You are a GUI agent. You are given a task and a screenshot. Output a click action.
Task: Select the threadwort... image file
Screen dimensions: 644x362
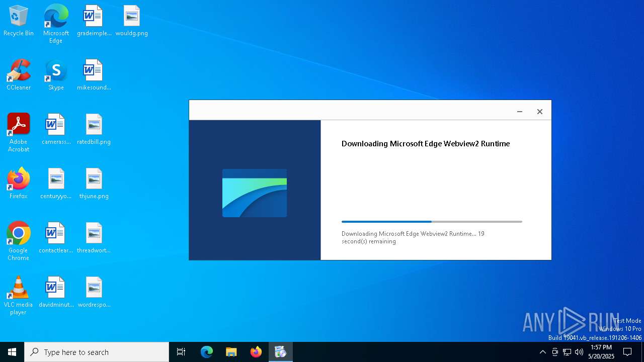[x=94, y=238]
